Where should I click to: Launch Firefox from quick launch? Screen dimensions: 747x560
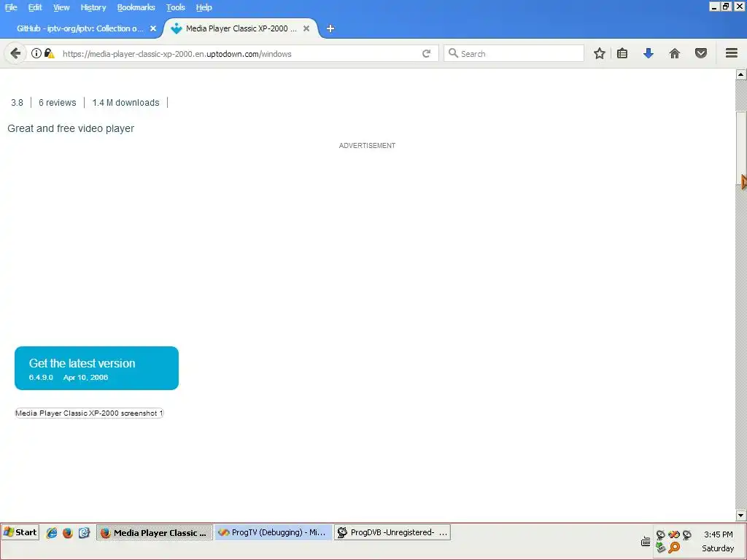[x=68, y=533]
